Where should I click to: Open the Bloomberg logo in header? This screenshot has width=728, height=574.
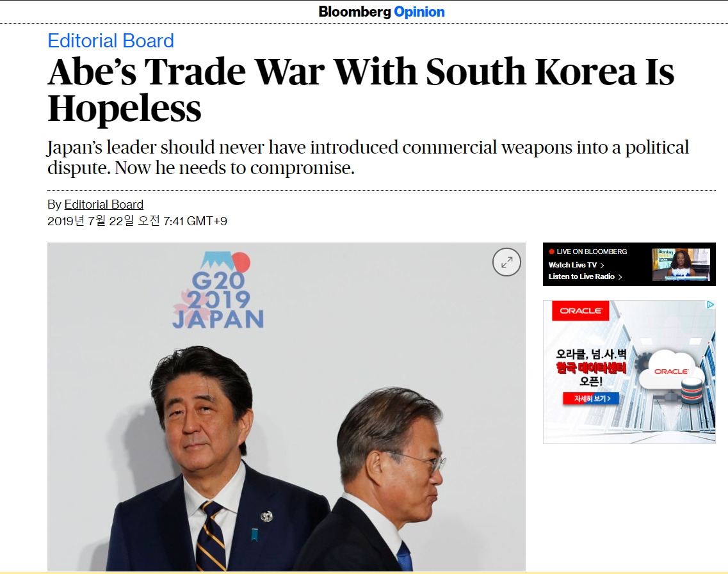pos(355,12)
